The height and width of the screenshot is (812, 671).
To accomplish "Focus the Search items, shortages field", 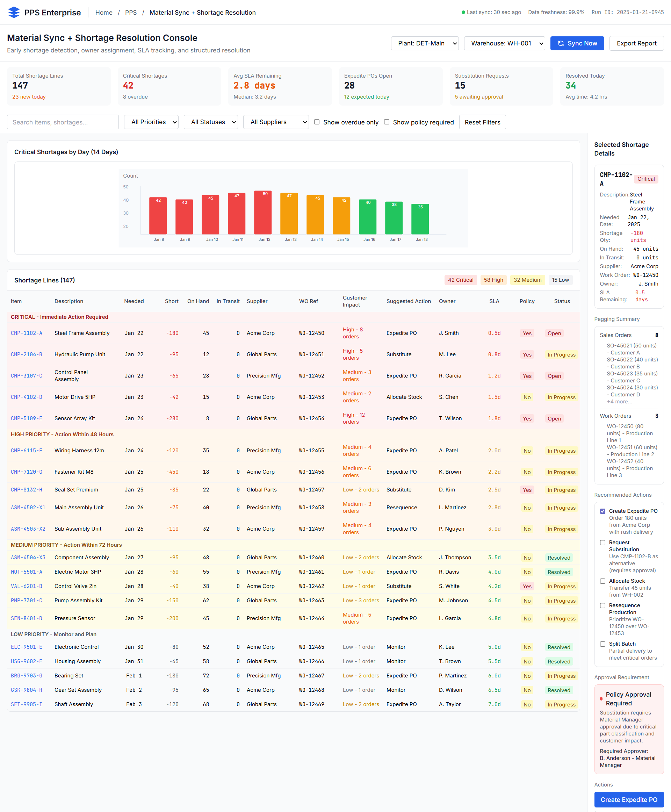I will [x=63, y=122].
